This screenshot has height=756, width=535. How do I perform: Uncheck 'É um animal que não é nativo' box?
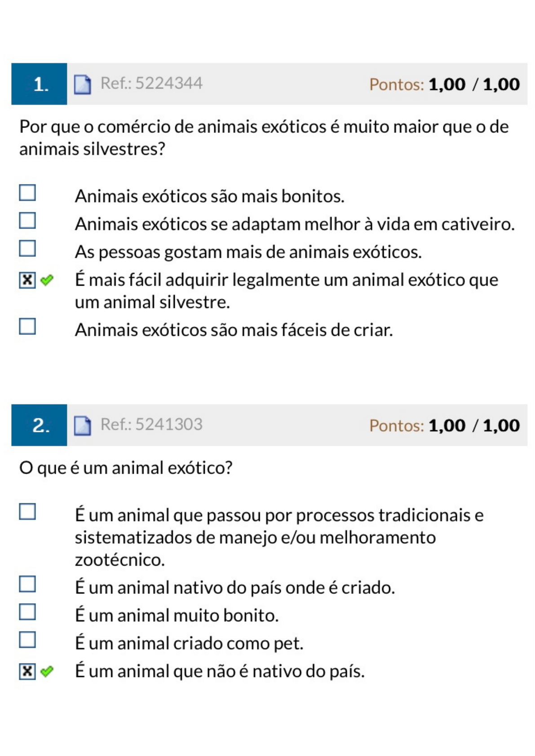coord(27,671)
